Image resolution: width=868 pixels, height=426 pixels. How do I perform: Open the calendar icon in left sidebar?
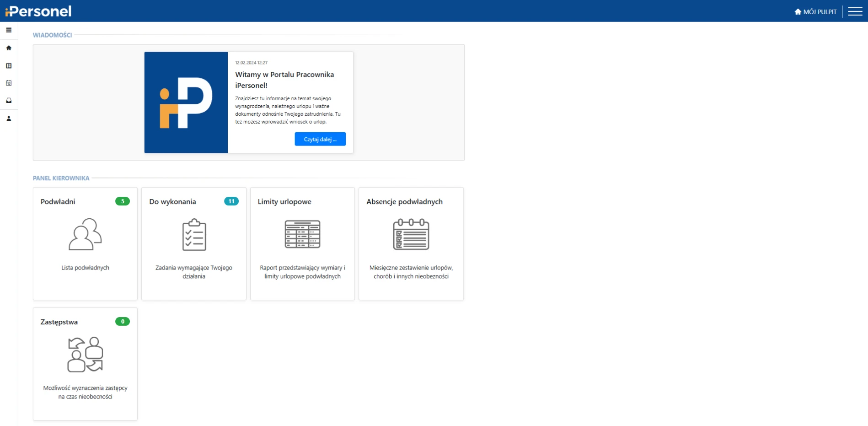coord(9,83)
